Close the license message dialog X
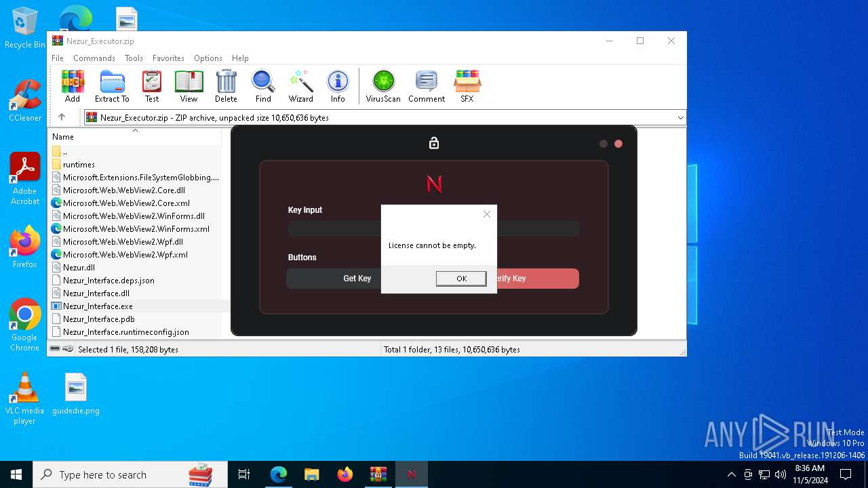The width and height of the screenshot is (868, 488). click(x=486, y=214)
